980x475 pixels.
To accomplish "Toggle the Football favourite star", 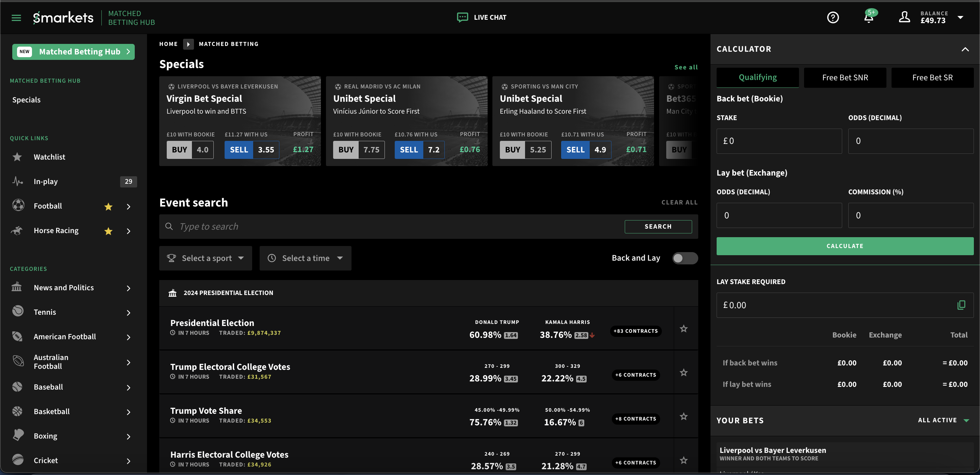I will 109,207.
